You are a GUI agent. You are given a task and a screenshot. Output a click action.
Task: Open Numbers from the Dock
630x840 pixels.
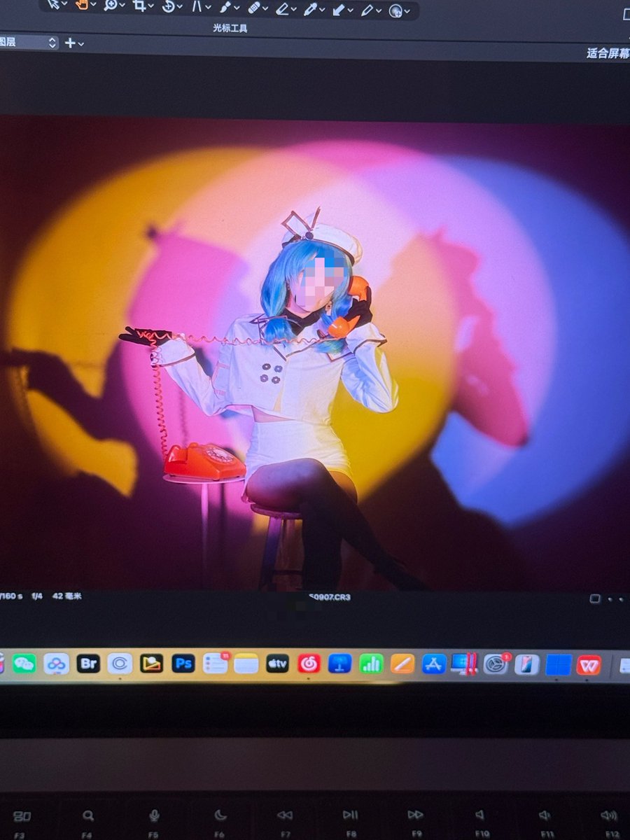371,664
